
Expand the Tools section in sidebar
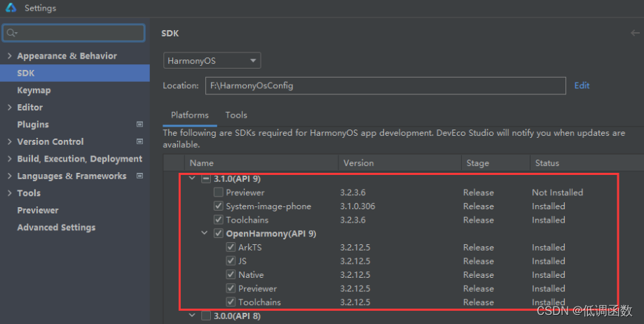pyautogui.click(x=9, y=193)
